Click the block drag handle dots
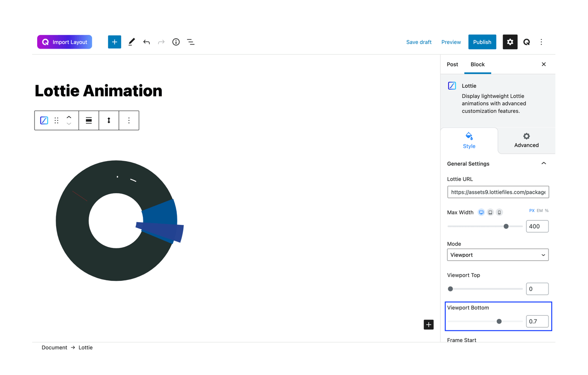 pos(57,120)
